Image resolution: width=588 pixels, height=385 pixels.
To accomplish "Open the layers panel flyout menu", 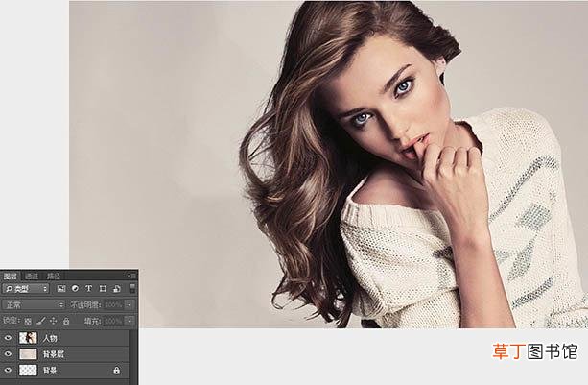I will coord(132,276).
